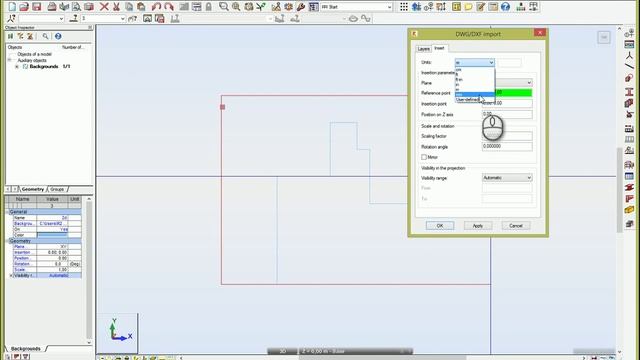Image resolution: width=640 pixels, height=360 pixels.
Task: Select the Geometry tab in inspector
Action: point(33,189)
